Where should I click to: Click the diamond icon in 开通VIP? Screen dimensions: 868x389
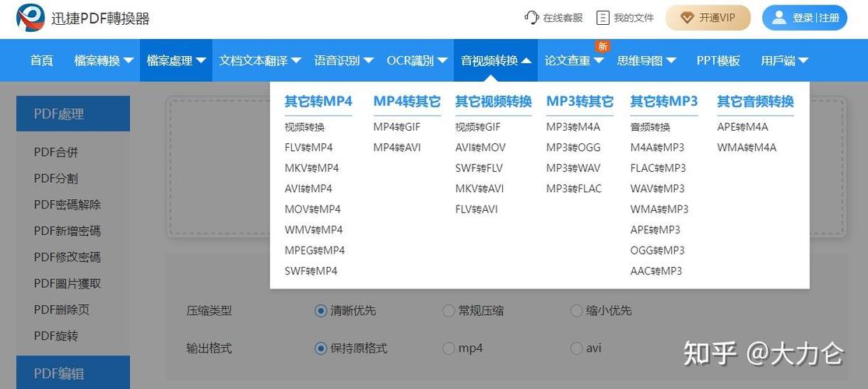click(x=687, y=18)
